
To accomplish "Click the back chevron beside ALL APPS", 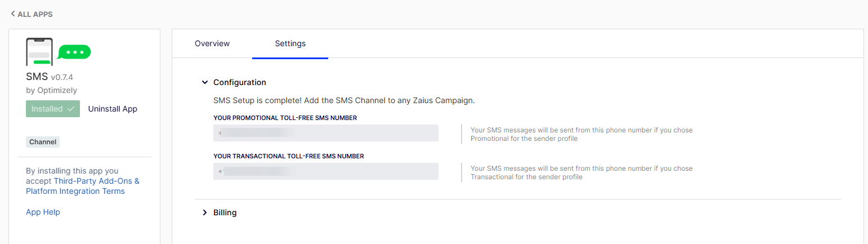I will (13, 14).
